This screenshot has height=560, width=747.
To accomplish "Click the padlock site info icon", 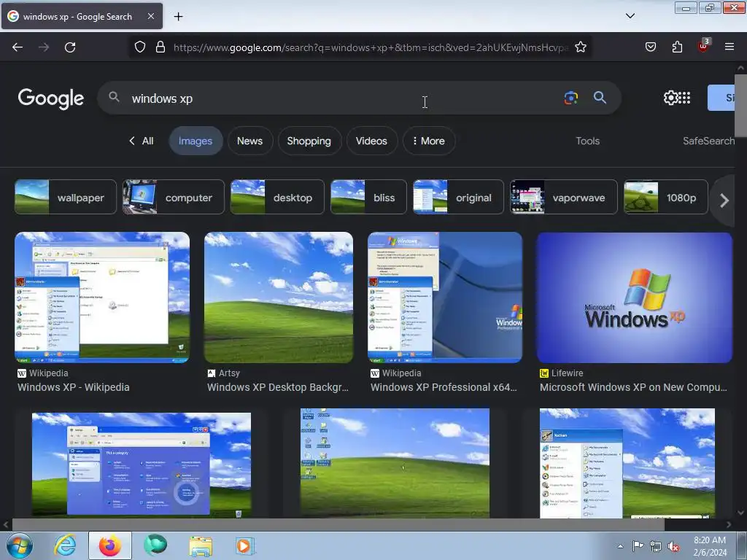I will (160, 47).
